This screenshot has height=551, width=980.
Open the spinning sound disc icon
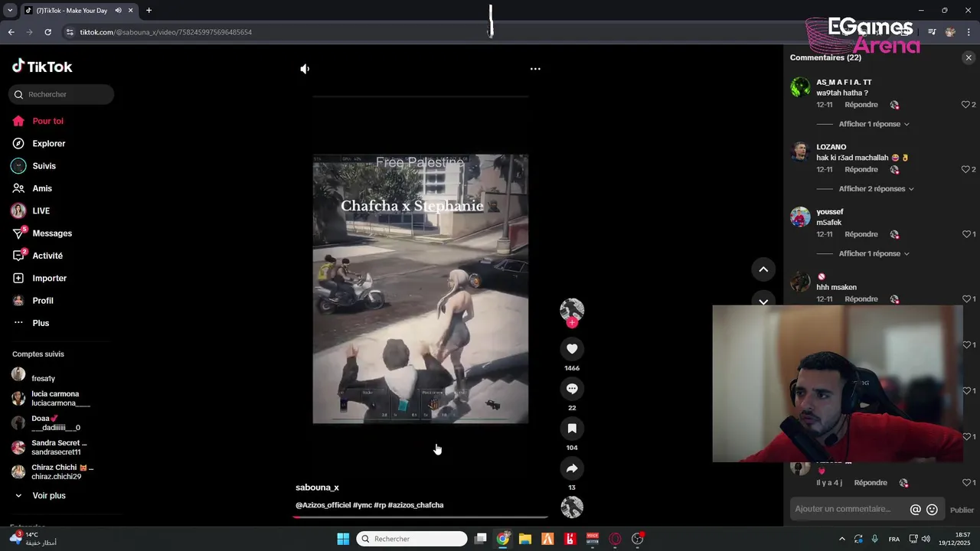[x=572, y=507]
